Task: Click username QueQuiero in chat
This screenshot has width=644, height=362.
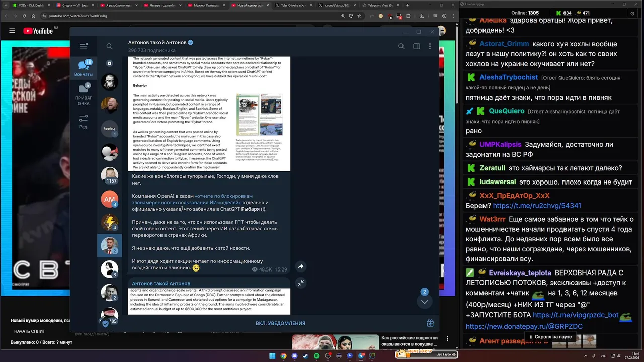Action: [x=507, y=111]
